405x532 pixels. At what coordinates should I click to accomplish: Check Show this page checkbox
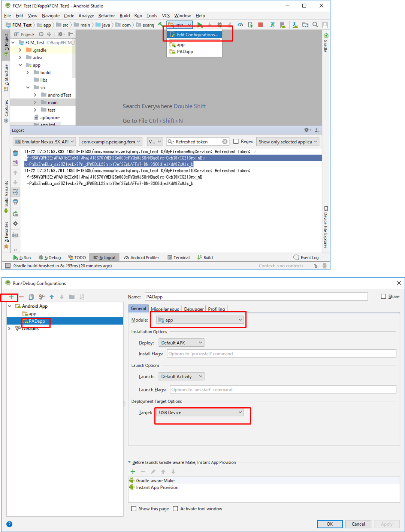pyautogui.click(x=134, y=509)
